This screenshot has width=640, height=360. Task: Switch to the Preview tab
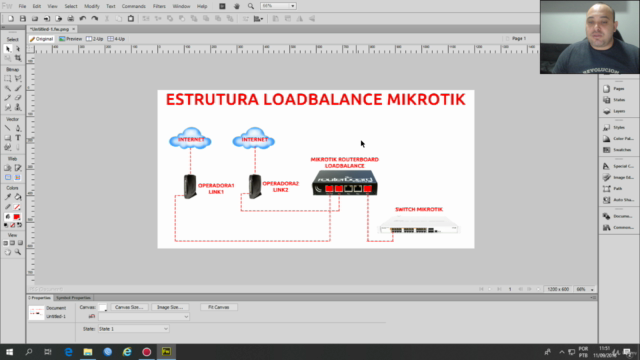(71, 39)
